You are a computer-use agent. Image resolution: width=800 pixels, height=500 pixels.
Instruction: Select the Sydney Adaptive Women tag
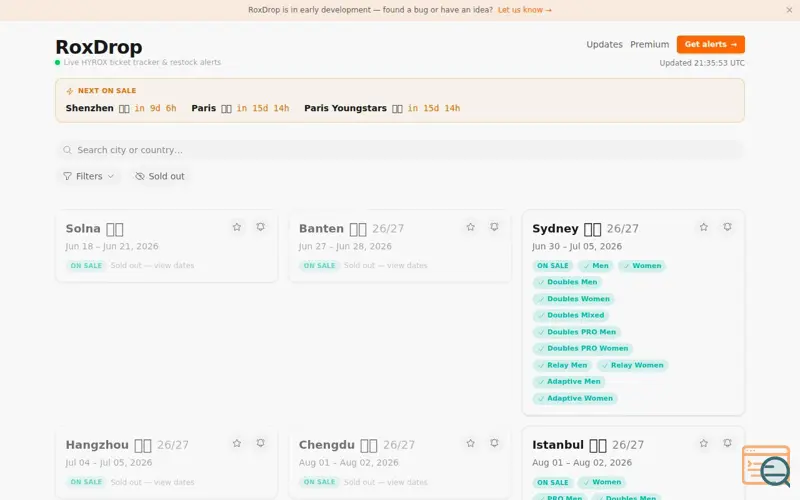click(575, 398)
